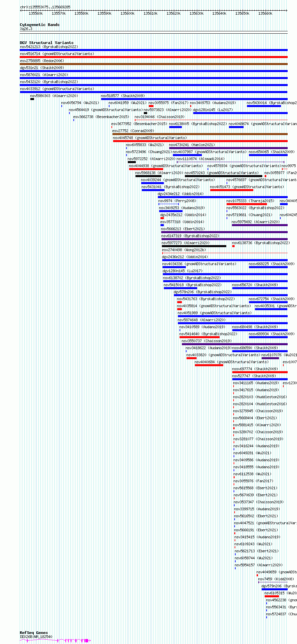The width and height of the screenshot is (297, 644).
Task: Select the nsv2820103 (Huddleston2016) label
Action: pos(260,397)
